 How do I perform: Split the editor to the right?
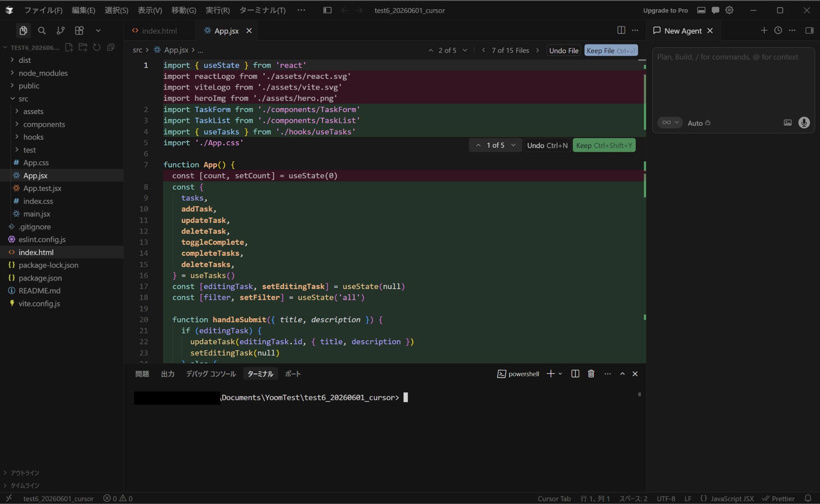(x=621, y=30)
